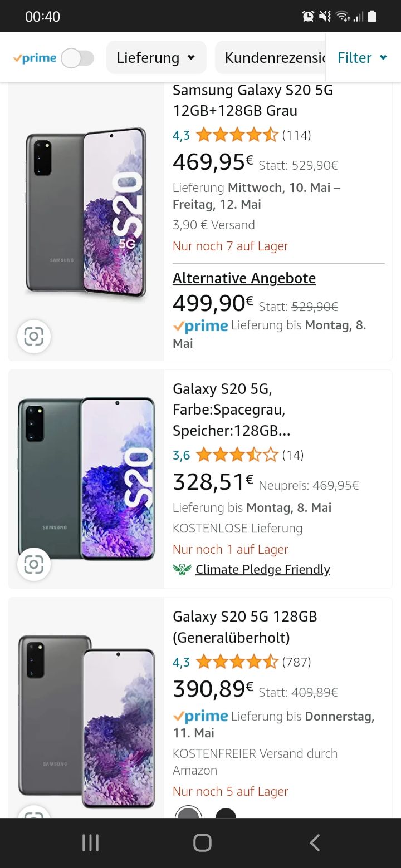Select the gray color swatch
Viewport: 401px width, 868px height.
188,813
